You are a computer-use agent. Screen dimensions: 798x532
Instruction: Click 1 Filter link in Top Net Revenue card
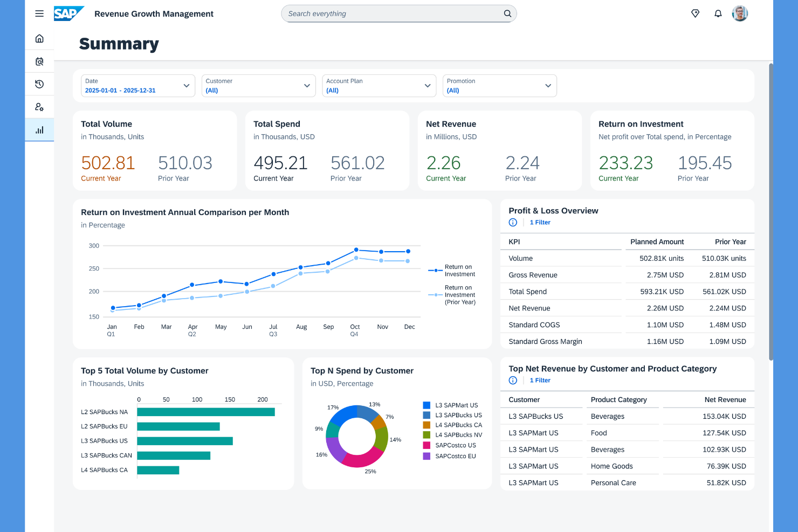[540, 381]
